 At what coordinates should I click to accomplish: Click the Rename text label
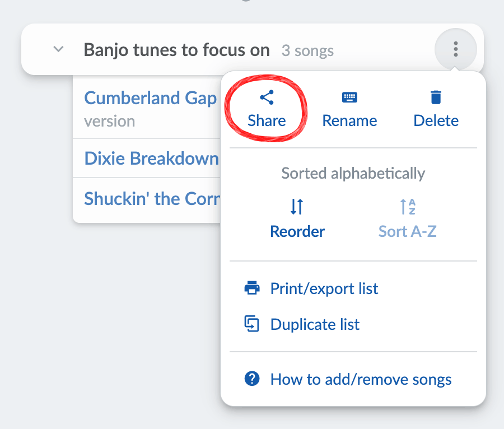349,121
